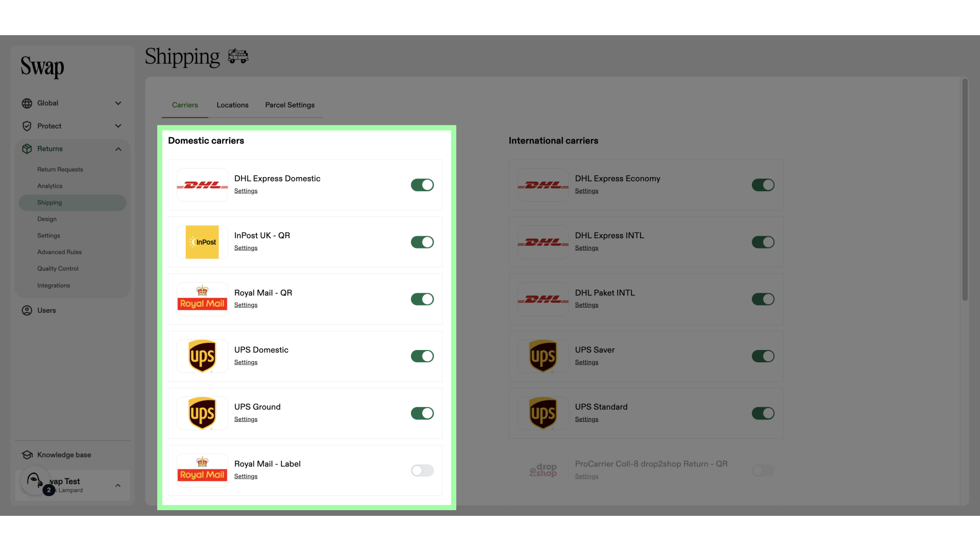Screen dimensions: 980x551
Task: Open Settings for Royal Mail - QR
Action: point(246,305)
